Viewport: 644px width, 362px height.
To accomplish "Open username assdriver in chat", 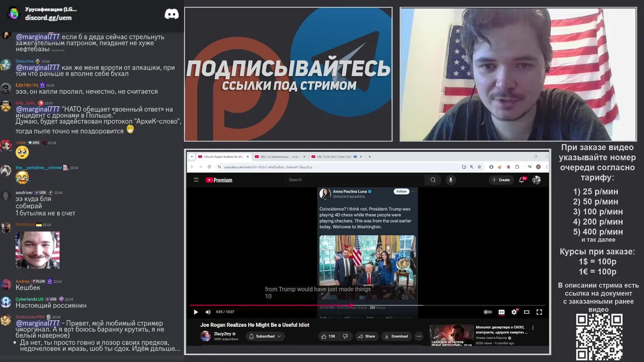I will click(24, 193).
